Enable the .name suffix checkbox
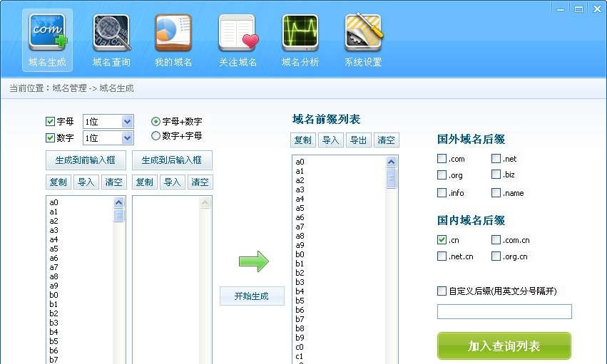Screen dimensions: 607x364 click(496, 192)
